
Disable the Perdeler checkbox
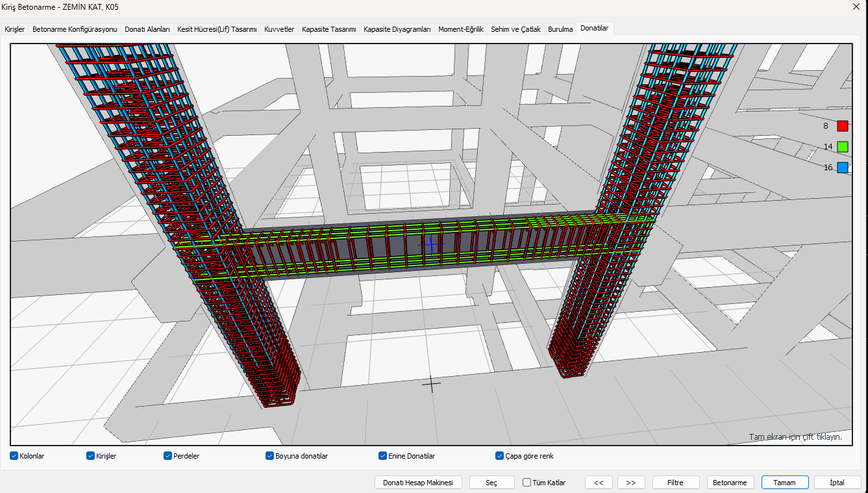[167, 456]
